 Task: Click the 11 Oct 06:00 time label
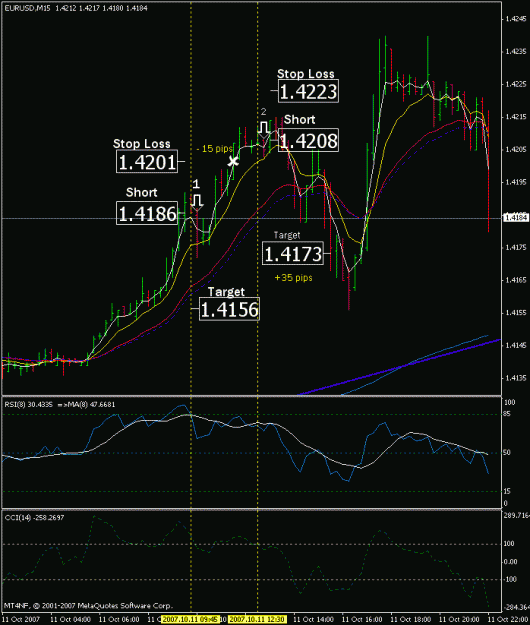coord(119,619)
